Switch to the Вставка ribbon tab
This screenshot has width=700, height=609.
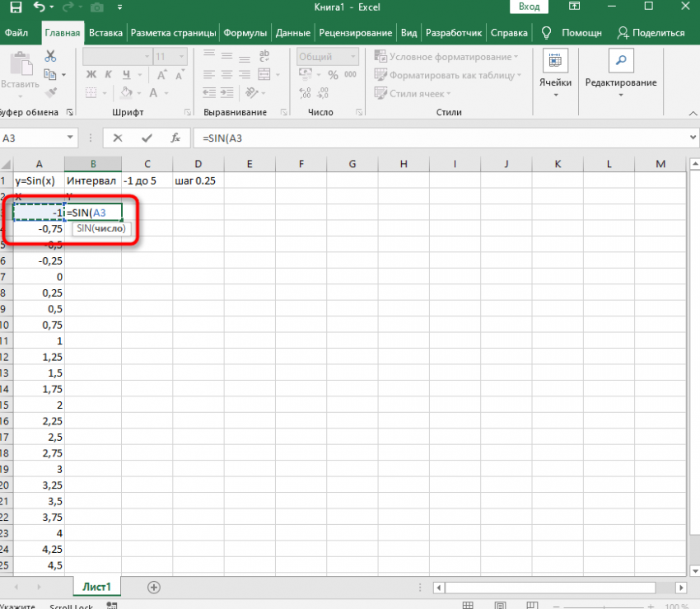(105, 33)
